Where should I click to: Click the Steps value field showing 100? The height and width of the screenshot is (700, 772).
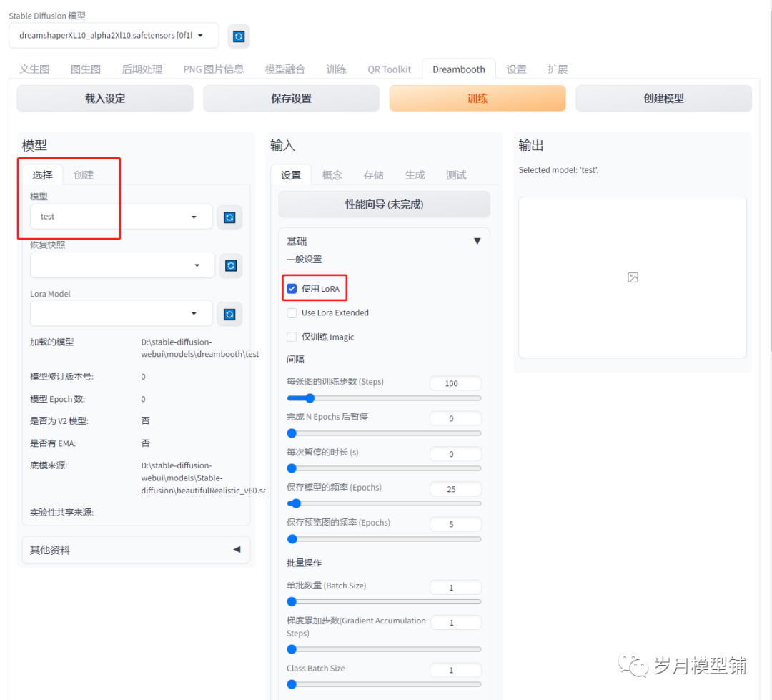tap(456, 383)
